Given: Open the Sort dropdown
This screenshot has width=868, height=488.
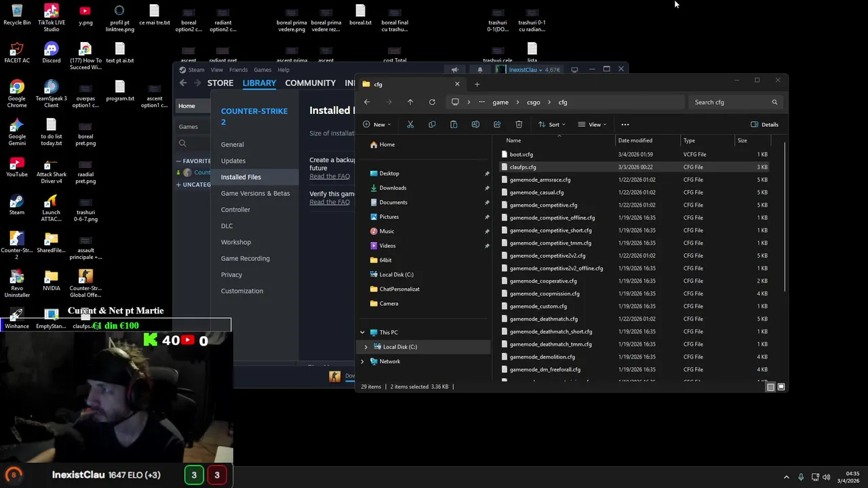Looking at the screenshot, I should click(551, 125).
